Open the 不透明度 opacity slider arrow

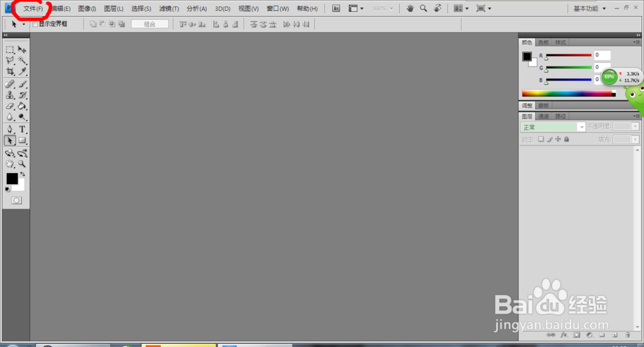[x=636, y=126]
